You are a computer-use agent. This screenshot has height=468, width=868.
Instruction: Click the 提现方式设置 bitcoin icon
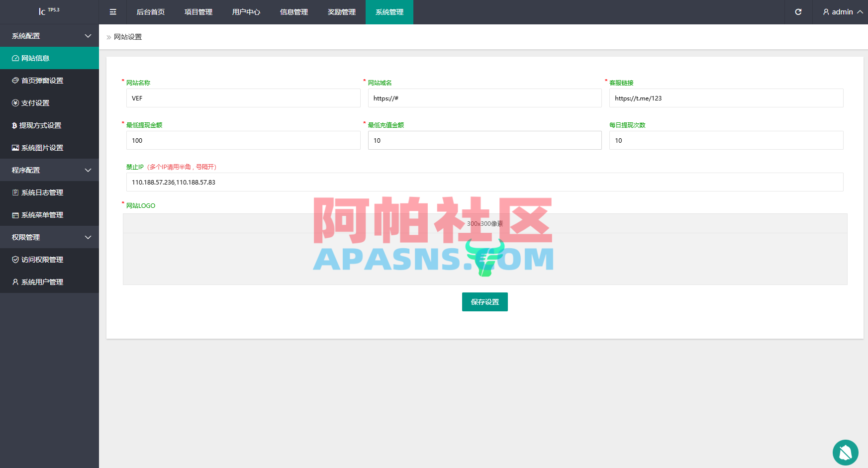pos(14,125)
